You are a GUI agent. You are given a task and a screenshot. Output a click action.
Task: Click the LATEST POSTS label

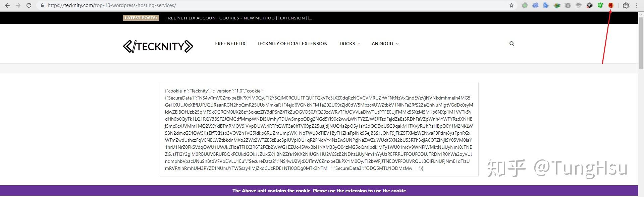coord(141,18)
